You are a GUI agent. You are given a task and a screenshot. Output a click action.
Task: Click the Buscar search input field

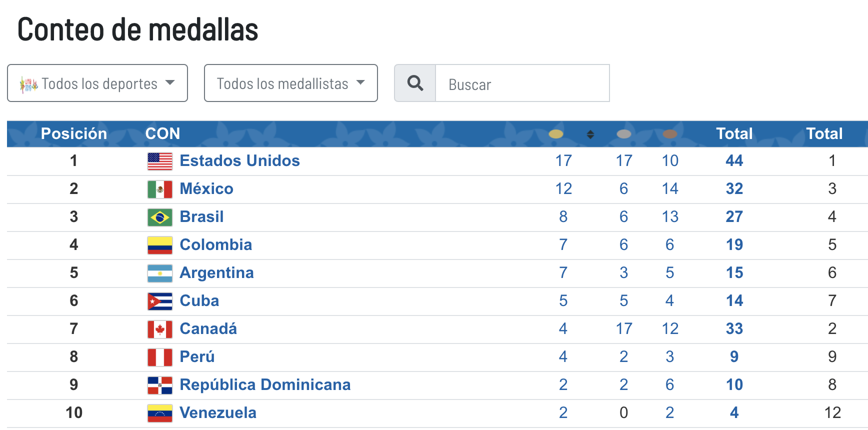click(x=522, y=83)
